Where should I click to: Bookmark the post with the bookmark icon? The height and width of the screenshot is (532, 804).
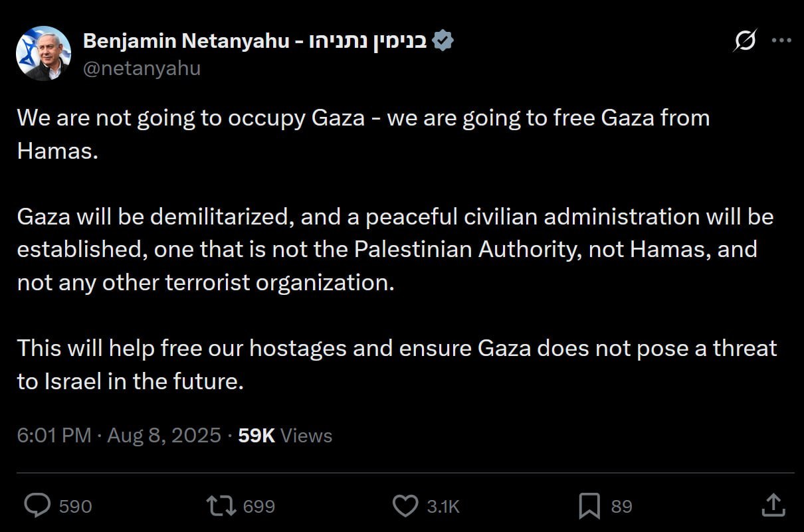point(589,506)
